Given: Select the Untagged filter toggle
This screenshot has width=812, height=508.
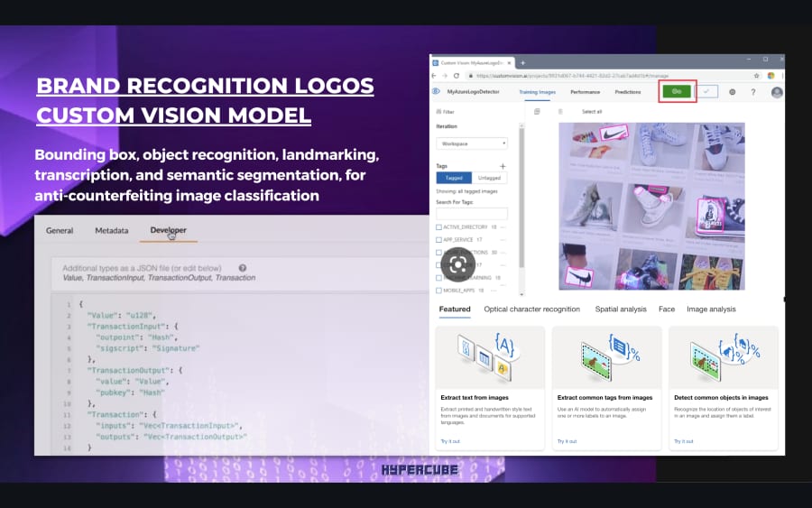Looking at the screenshot, I should [x=489, y=178].
